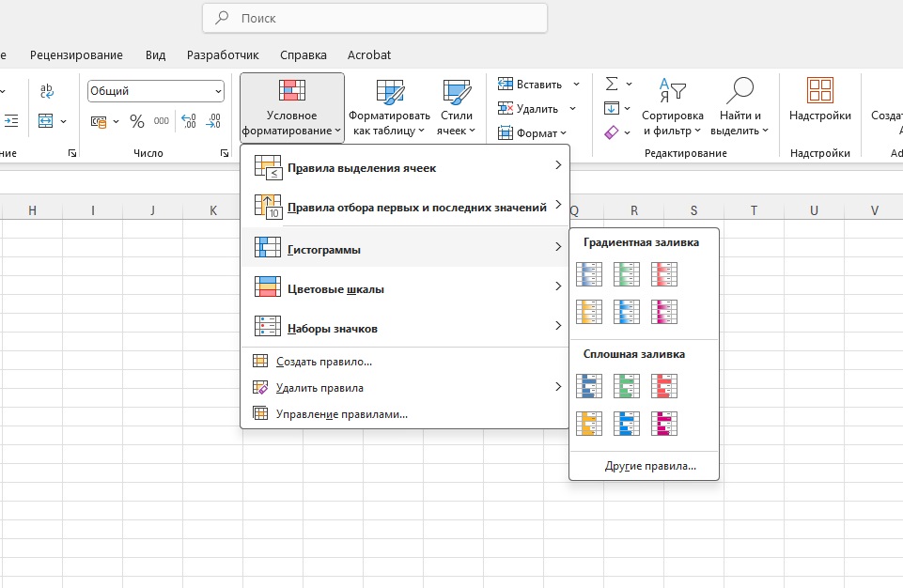Click the AutoSum sigma icon
The image size is (903, 588).
click(x=612, y=85)
